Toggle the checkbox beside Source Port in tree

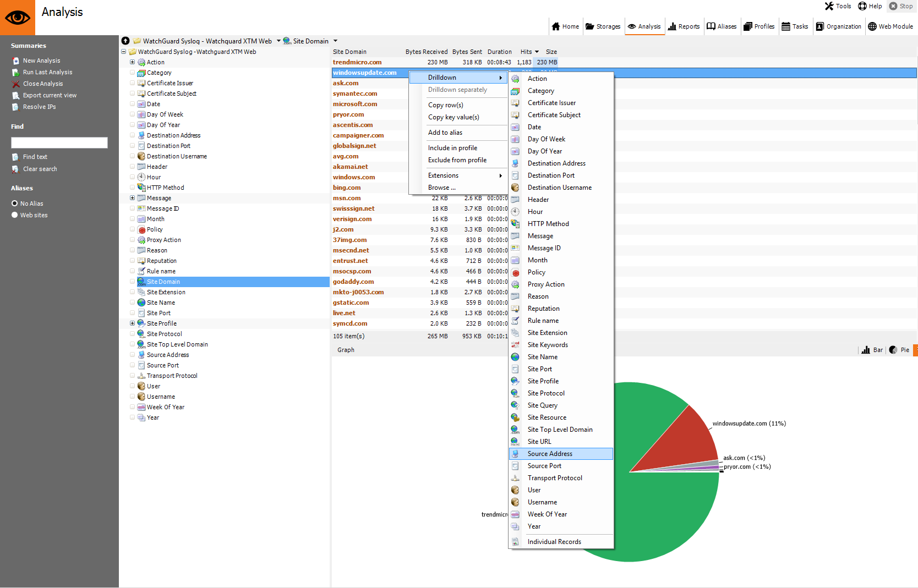pos(132,365)
